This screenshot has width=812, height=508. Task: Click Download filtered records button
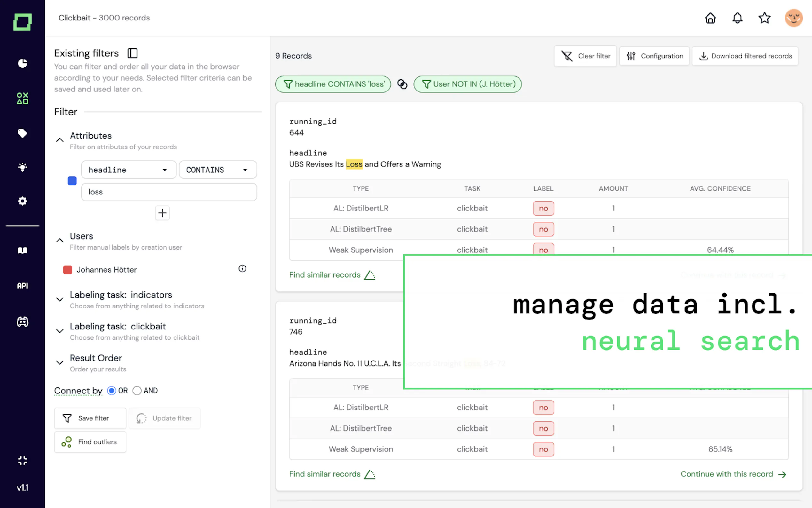click(x=745, y=56)
